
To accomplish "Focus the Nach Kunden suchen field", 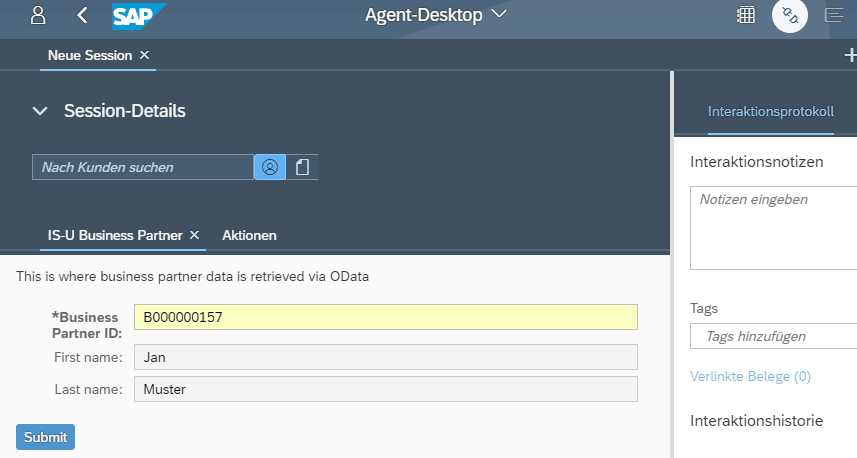I will click(143, 167).
